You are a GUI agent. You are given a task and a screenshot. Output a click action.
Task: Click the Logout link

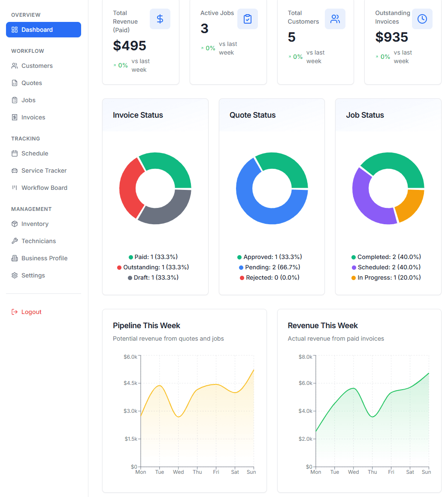point(26,311)
